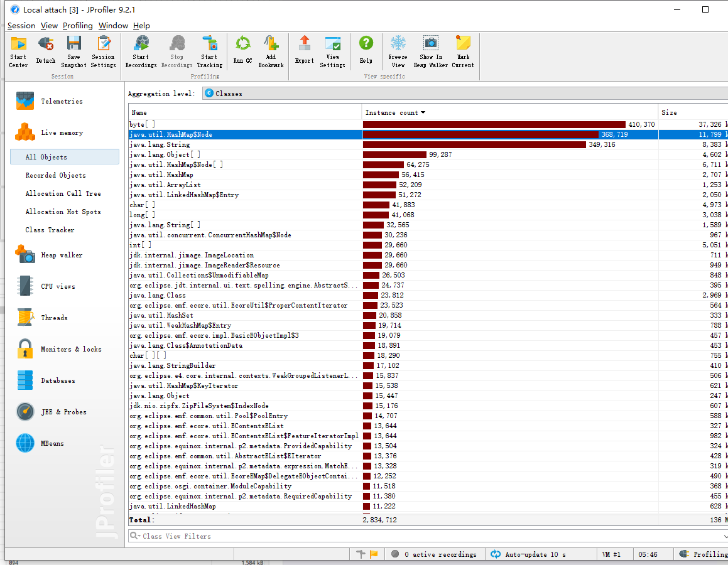
Task: Open the View menu
Action: point(49,26)
